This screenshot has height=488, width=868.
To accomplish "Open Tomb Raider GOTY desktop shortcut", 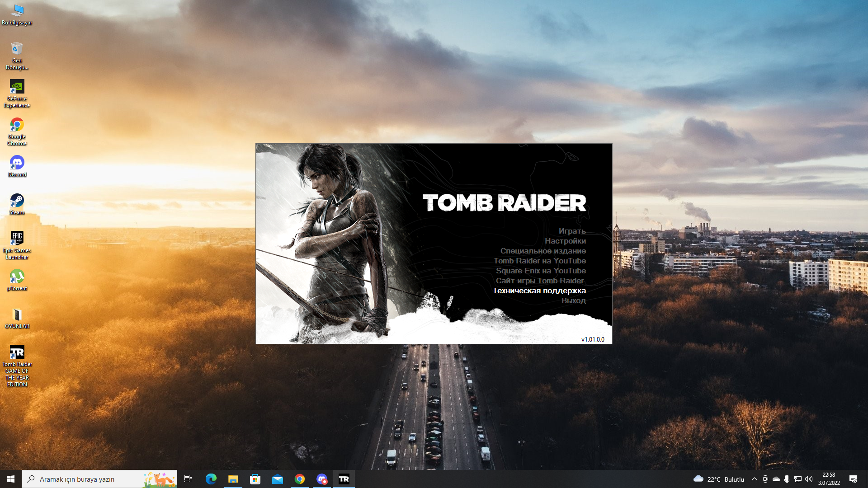I will click(17, 353).
